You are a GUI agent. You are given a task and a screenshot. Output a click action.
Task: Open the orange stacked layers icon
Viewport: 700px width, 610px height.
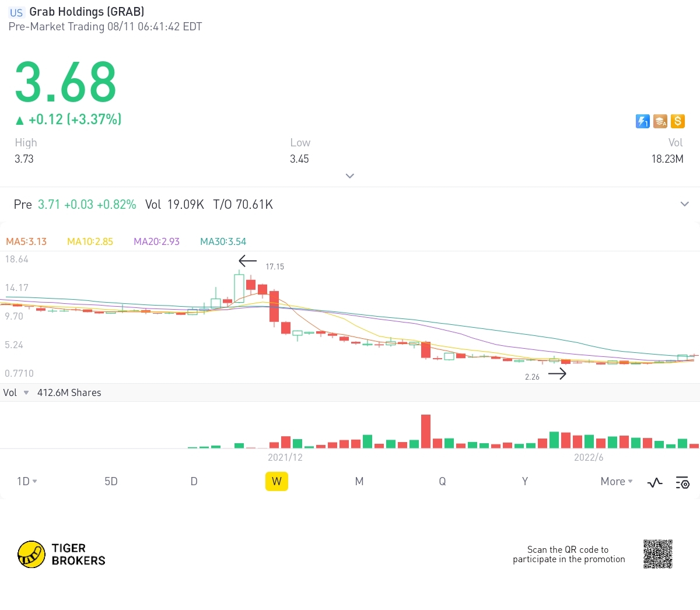tap(660, 121)
